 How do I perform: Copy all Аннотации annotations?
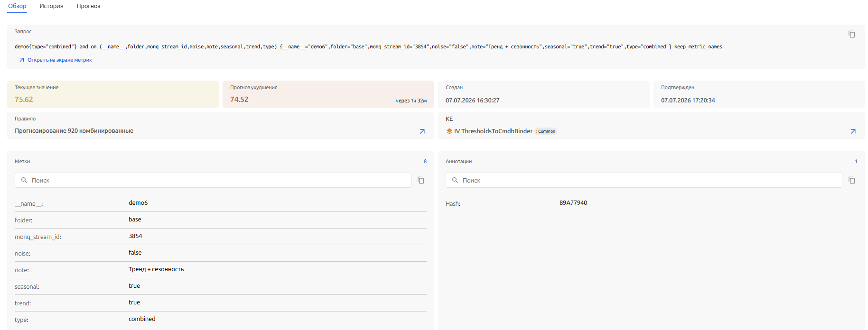point(851,180)
